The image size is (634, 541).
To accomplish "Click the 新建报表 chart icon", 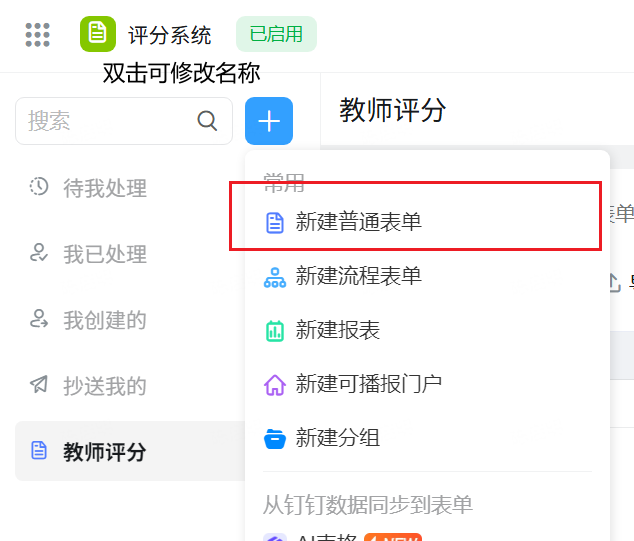I will 275,330.
